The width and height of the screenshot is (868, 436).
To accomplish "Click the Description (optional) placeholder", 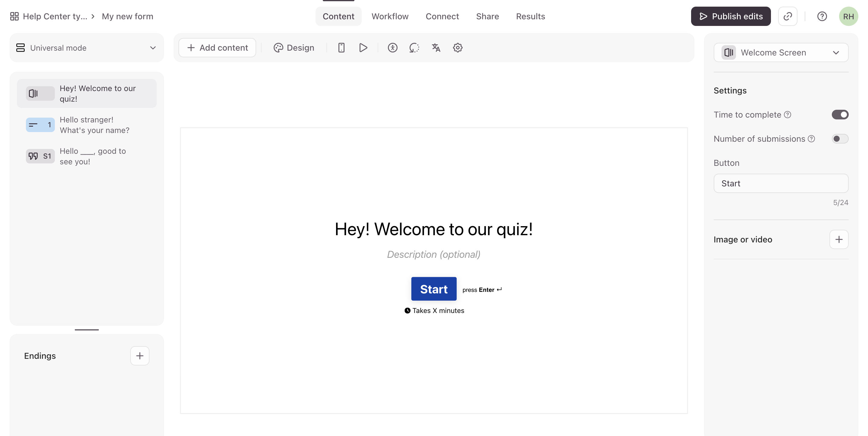I will 434,254.
